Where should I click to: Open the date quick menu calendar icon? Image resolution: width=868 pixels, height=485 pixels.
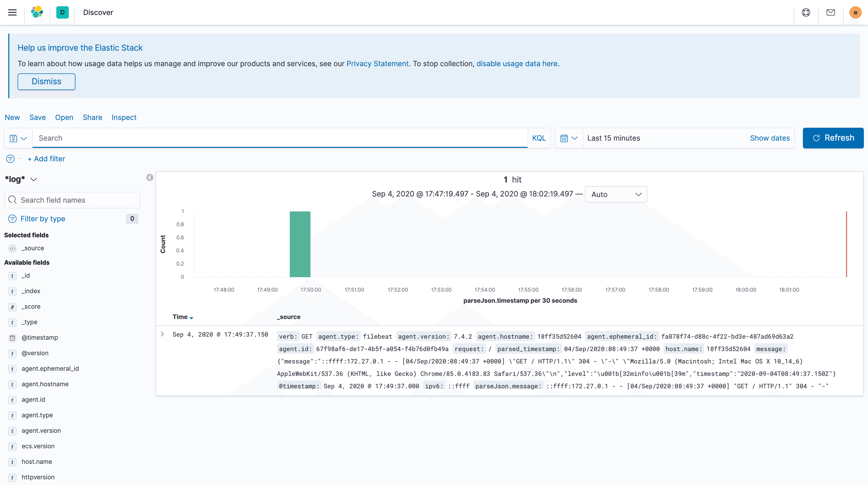569,138
